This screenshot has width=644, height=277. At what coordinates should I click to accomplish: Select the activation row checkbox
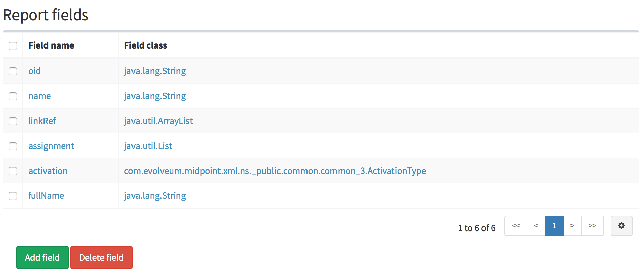[13, 171]
